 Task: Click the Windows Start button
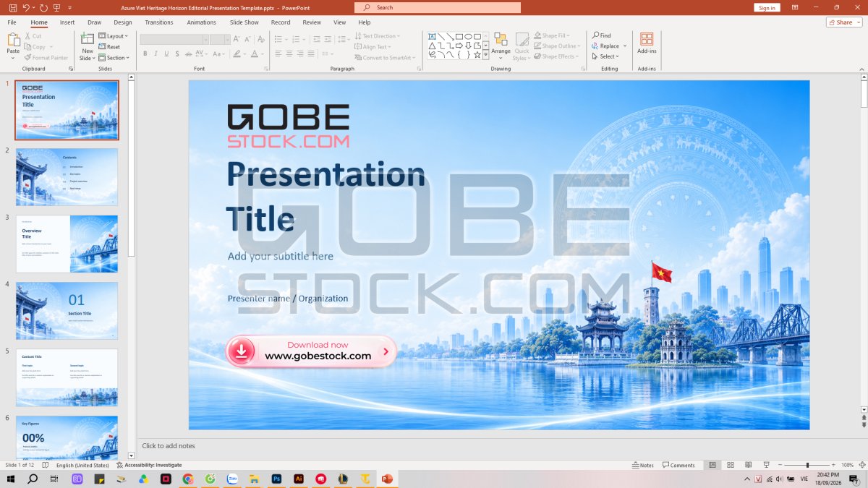[x=11, y=479]
